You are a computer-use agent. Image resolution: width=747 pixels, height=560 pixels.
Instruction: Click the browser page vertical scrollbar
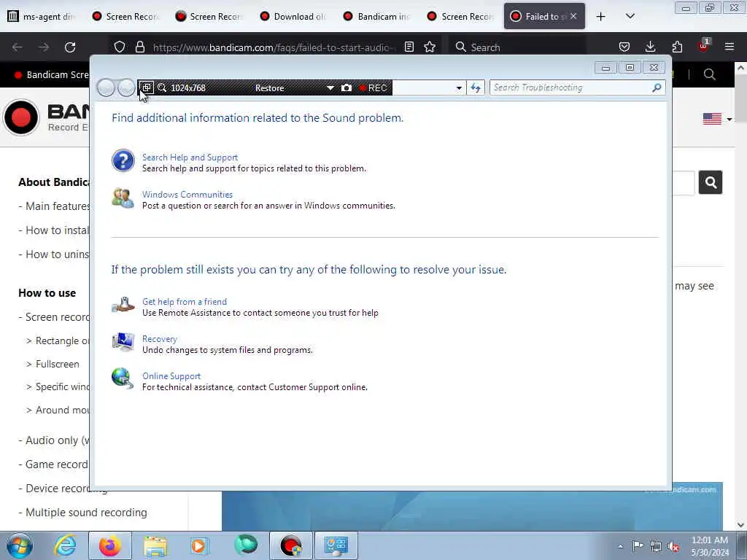(741, 295)
